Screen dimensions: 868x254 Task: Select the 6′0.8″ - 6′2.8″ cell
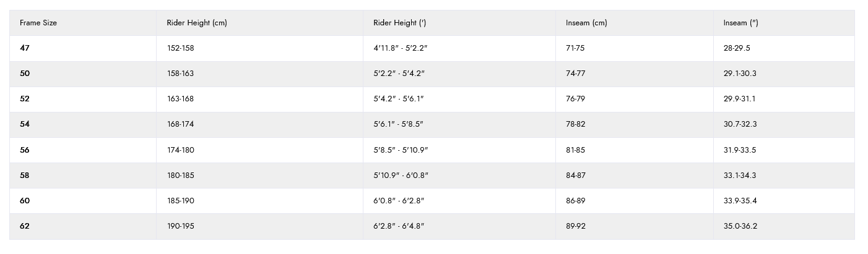399,201
